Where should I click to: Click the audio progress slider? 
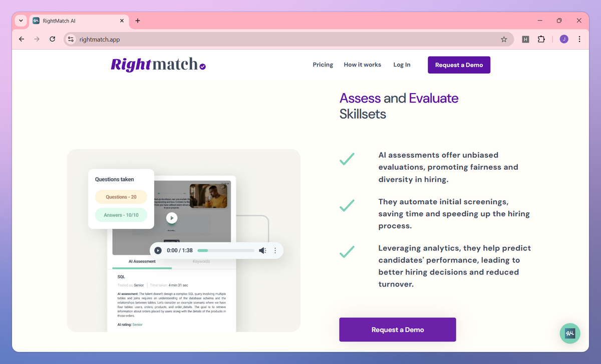225,250
